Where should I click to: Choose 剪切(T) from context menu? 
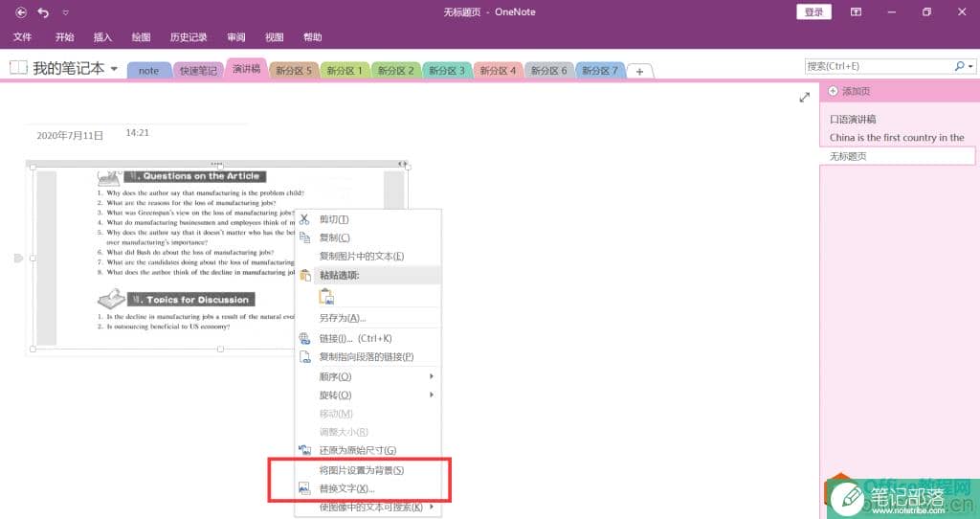pyautogui.click(x=368, y=219)
